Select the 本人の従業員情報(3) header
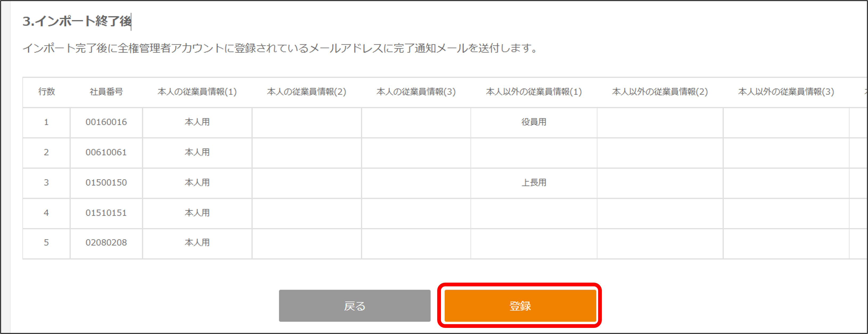This screenshot has height=334, width=868. [x=416, y=92]
